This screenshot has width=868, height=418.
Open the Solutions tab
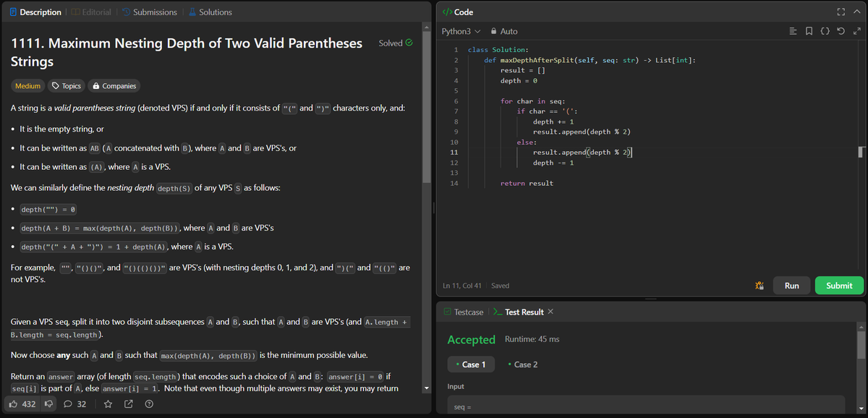point(210,12)
